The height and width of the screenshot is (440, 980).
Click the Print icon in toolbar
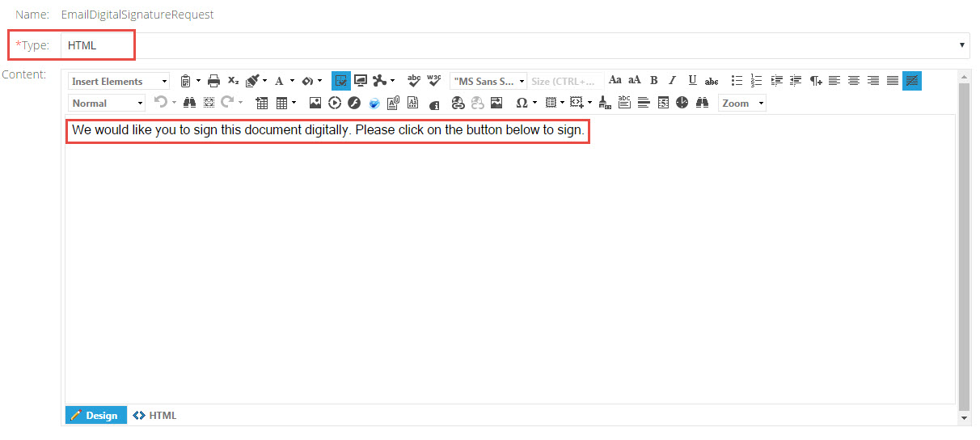[x=213, y=81]
